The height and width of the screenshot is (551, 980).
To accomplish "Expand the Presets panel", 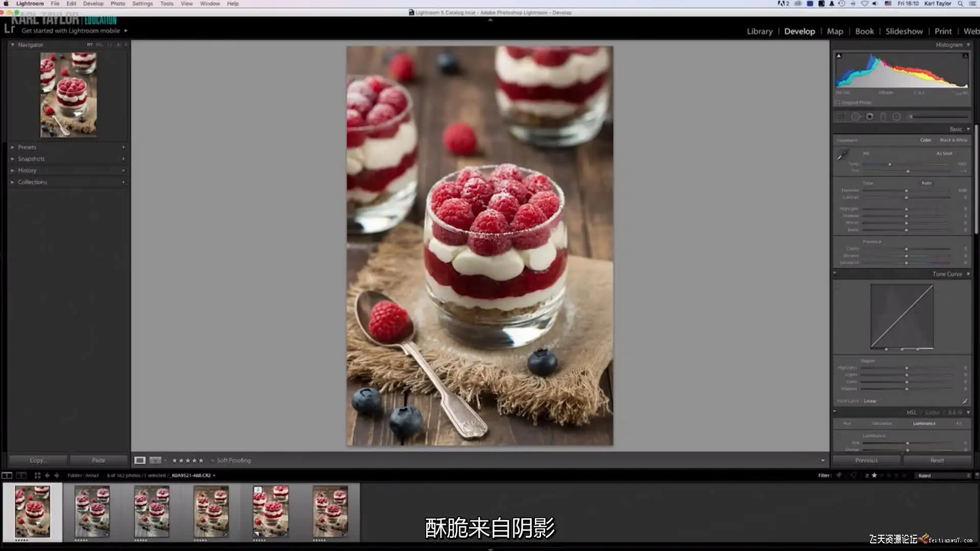I will (27, 147).
